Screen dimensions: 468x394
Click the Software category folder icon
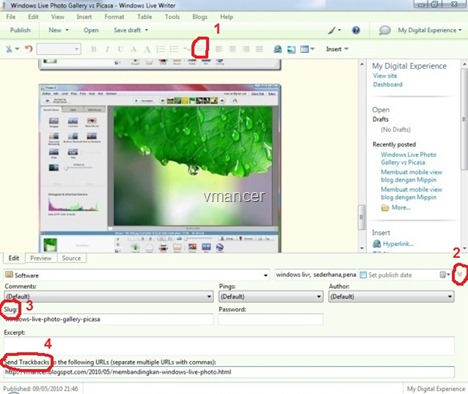pos(9,275)
